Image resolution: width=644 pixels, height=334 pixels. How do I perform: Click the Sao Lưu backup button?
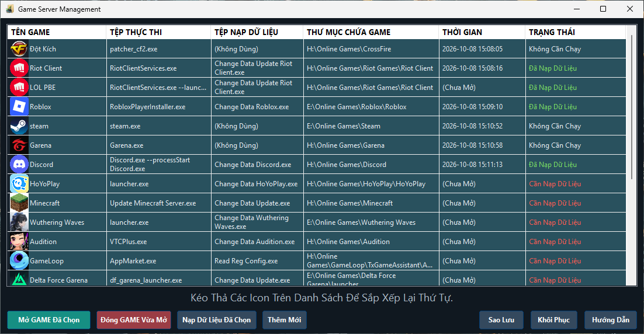click(501, 320)
